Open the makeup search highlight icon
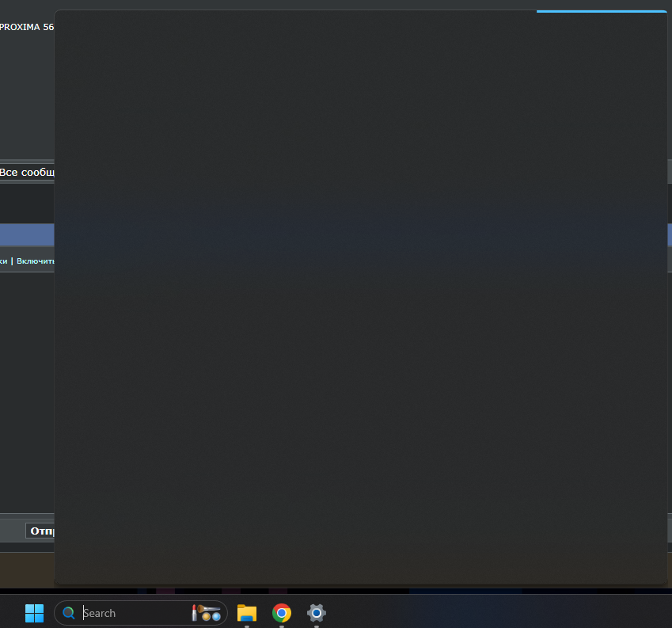 [x=206, y=613]
